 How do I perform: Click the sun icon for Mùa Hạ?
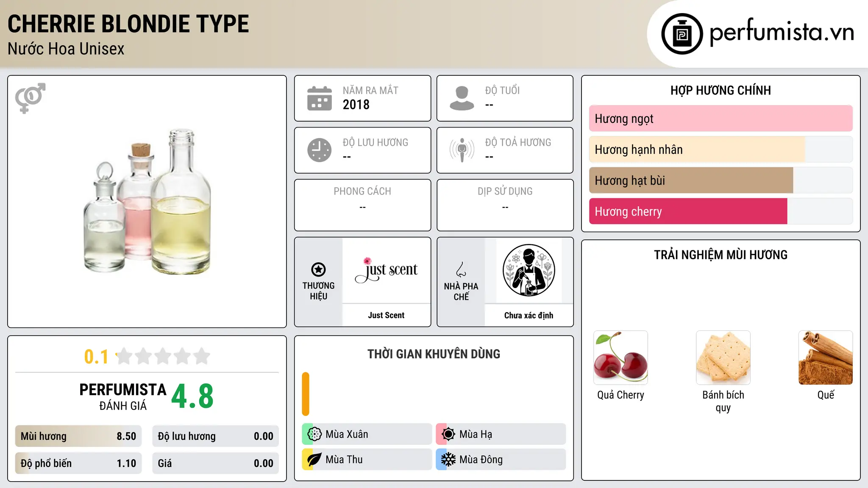(x=448, y=434)
